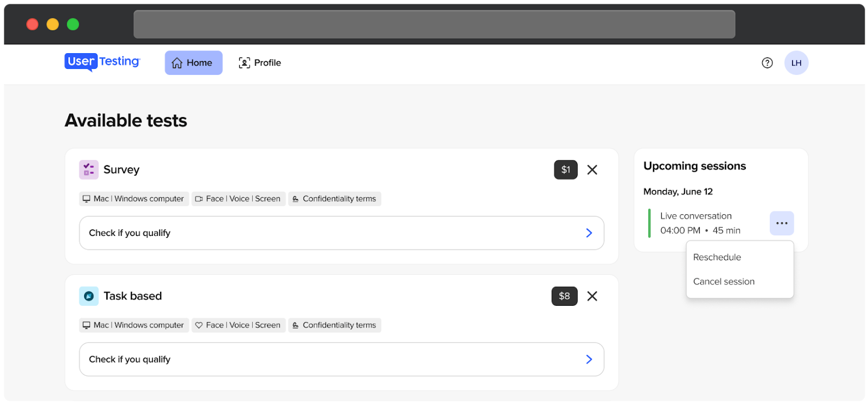Check if you qualify for Survey
This screenshot has height=405, width=868.
pos(342,233)
